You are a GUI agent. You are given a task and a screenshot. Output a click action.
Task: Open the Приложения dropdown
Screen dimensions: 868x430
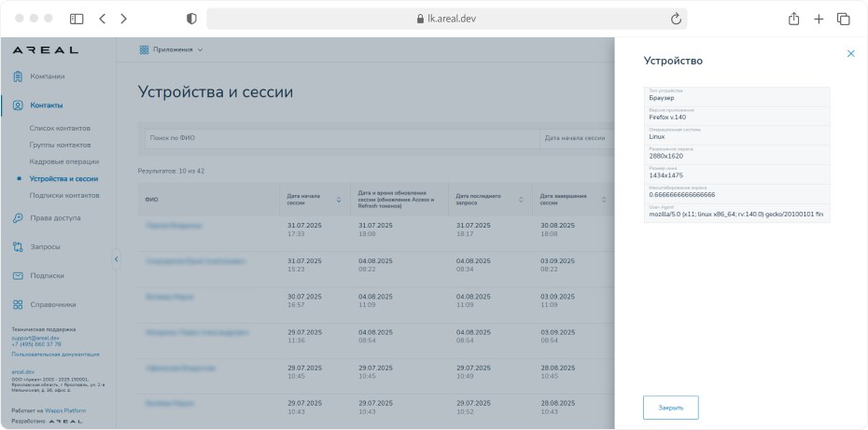pyautogui.click(x=171, y=49)
